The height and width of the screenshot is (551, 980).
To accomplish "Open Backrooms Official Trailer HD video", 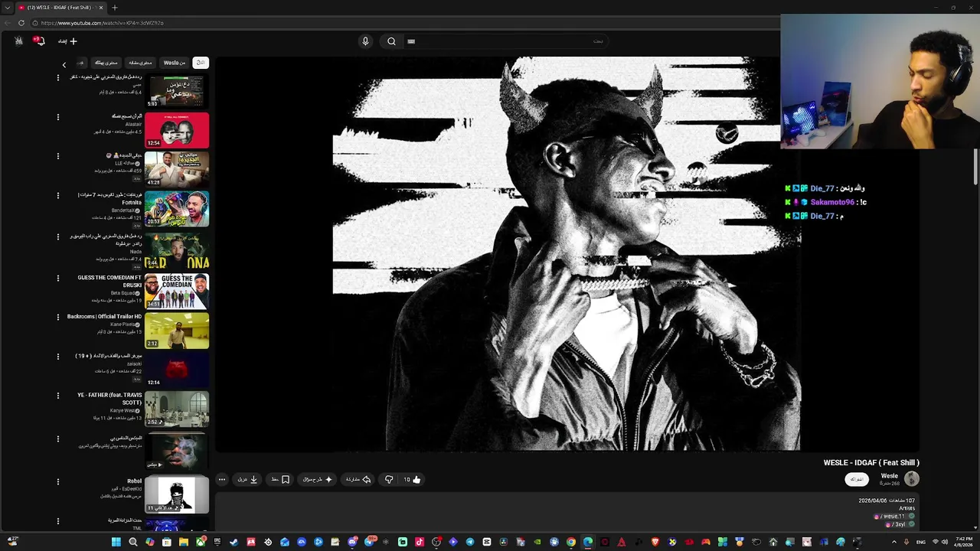I will 177,331.
